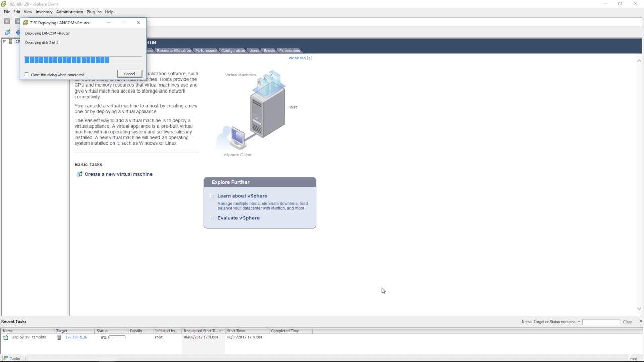Close the Deploying LANCOM vRouter dialog
This screenshot has width=644, height=362.
click(139, 23)
